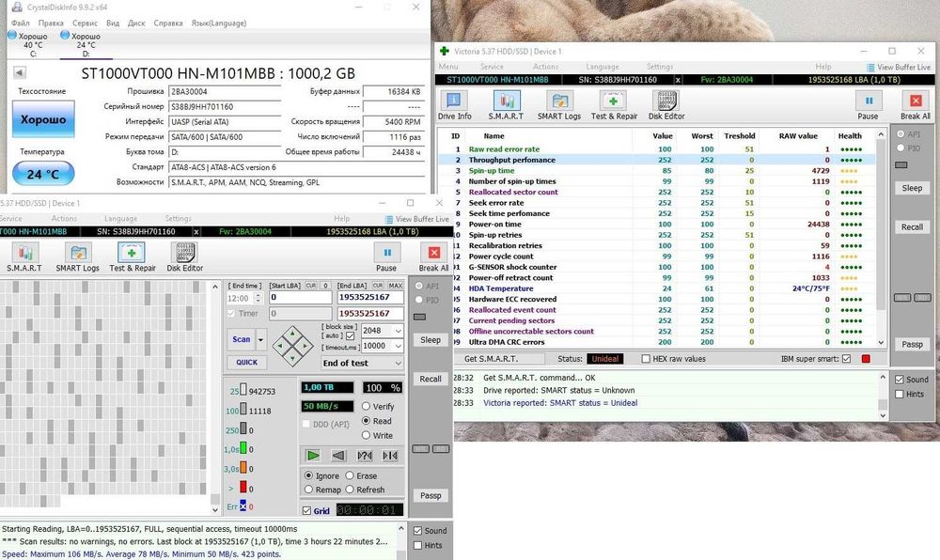Screen dimensions: 940x560
Task: Enable Hints checkbox in right Victoria window
Action: click(x=900, y=394)
